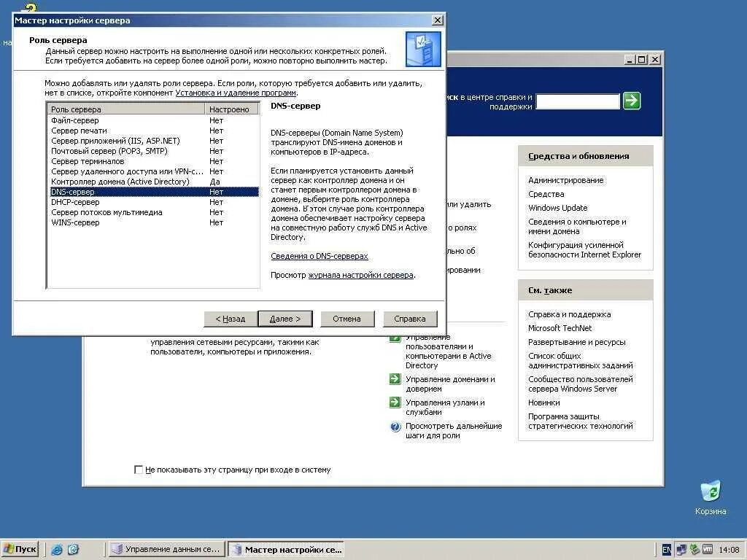Minimize the Manage Your Server window

pyautogui.click(x=630, y=60)
